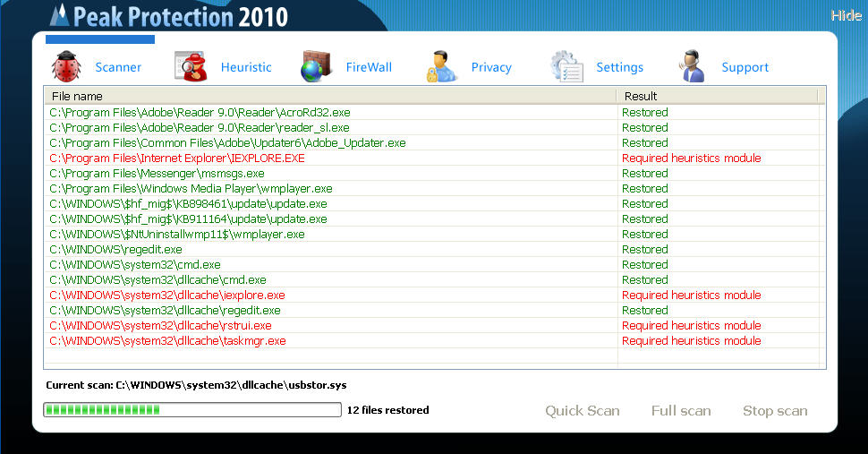Screen dimensions: 868x454
Task: Open the Heuristic tab
Action: click(246, 67)
